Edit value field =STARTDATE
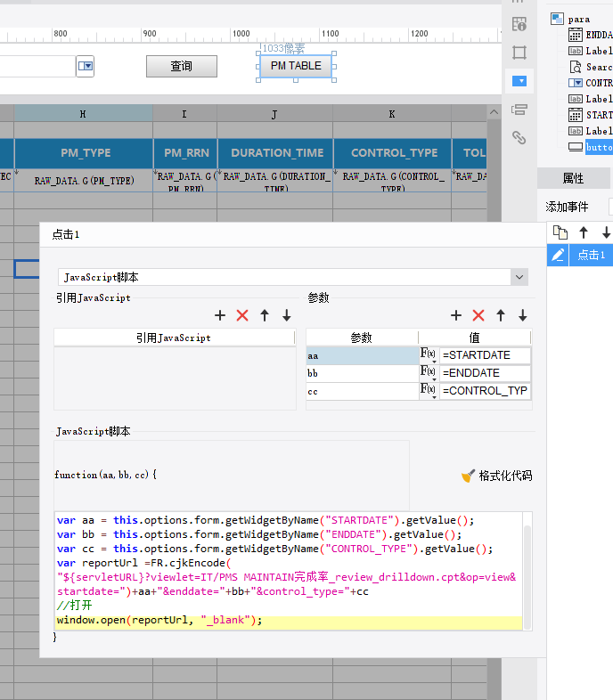This screenshot has height=700, width=613. 485,355
